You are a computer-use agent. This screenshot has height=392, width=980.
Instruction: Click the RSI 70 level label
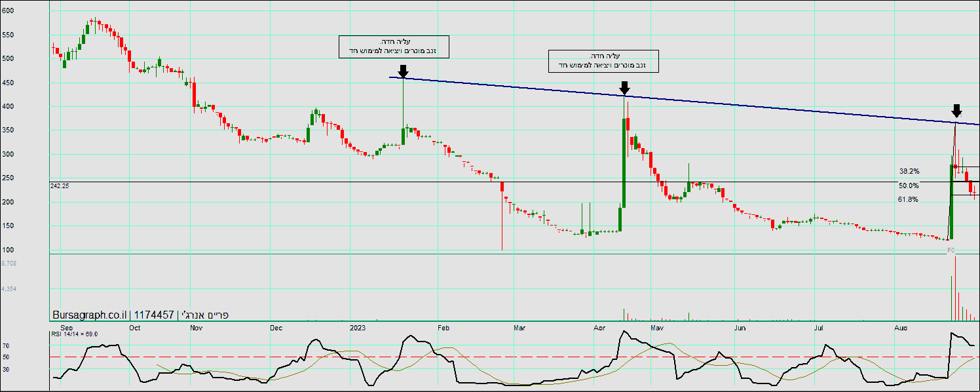pyautogui.click(x=6, y=345)
